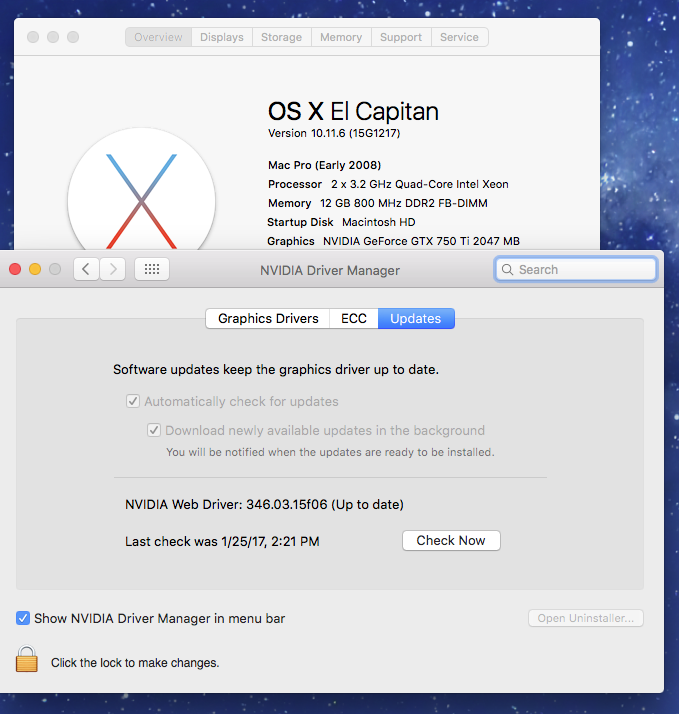Click the Processor 2 x 3.2 GHz line
Screen dimensions: 679x714
pyautogui.click(x=388, y=184)
